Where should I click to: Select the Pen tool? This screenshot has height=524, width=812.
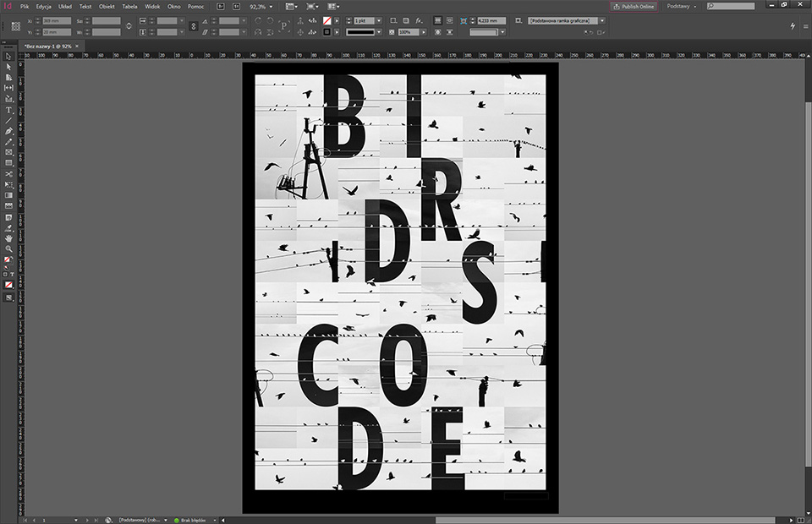8,131
